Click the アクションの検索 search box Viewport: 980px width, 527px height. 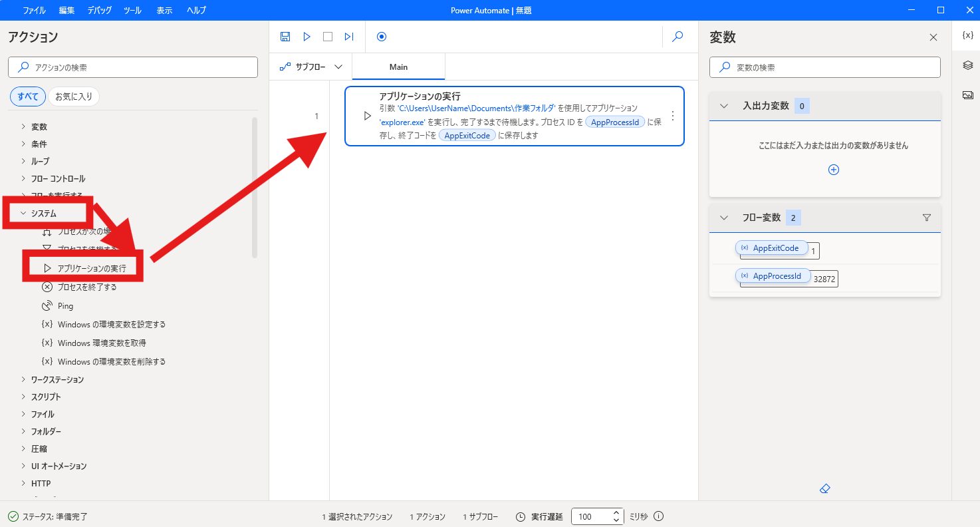pyautogui.click(x=133, y=67)
